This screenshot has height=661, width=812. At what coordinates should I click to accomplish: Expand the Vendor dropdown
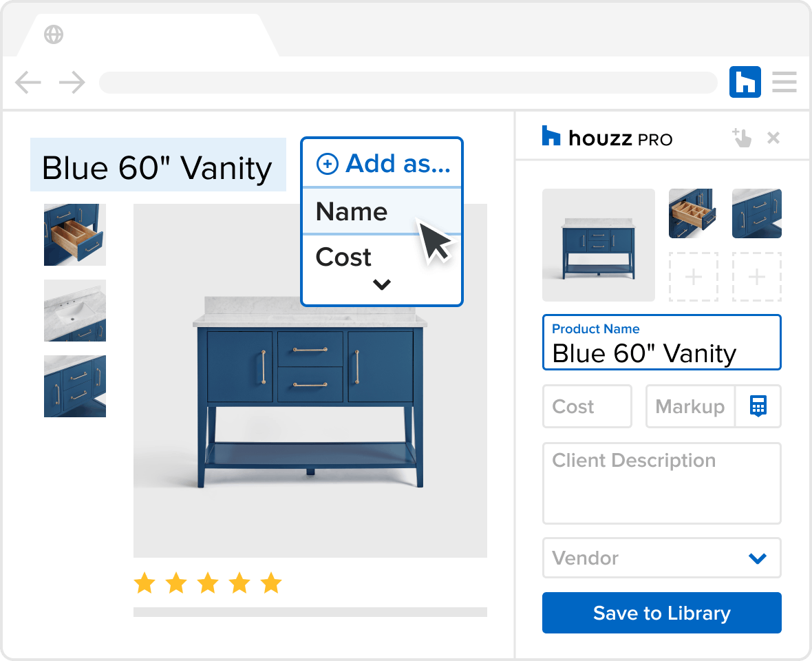tap(661, 558)
